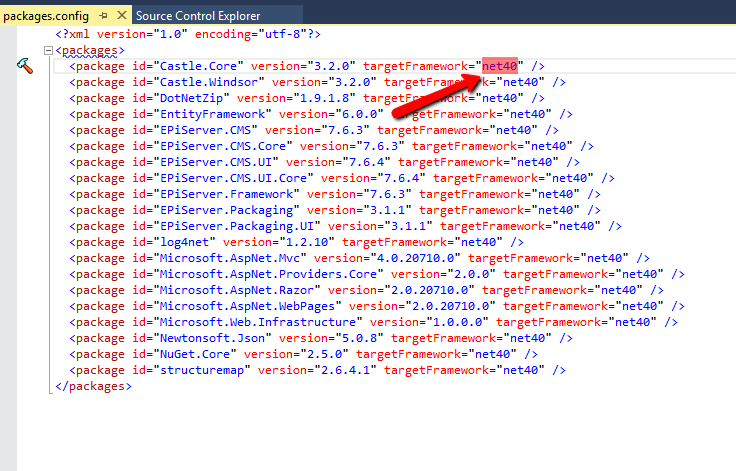Click the DotNetZip package id

192,98
